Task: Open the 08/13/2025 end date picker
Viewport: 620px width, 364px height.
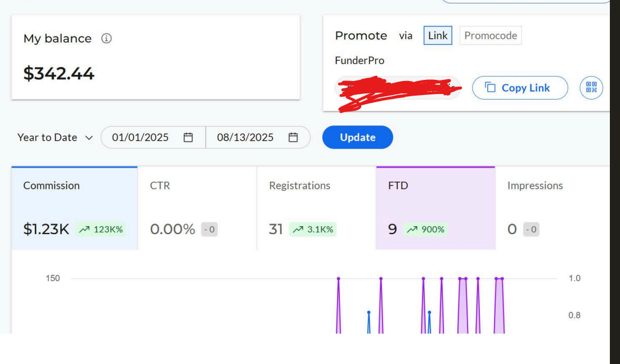Action: coord(245,137)
